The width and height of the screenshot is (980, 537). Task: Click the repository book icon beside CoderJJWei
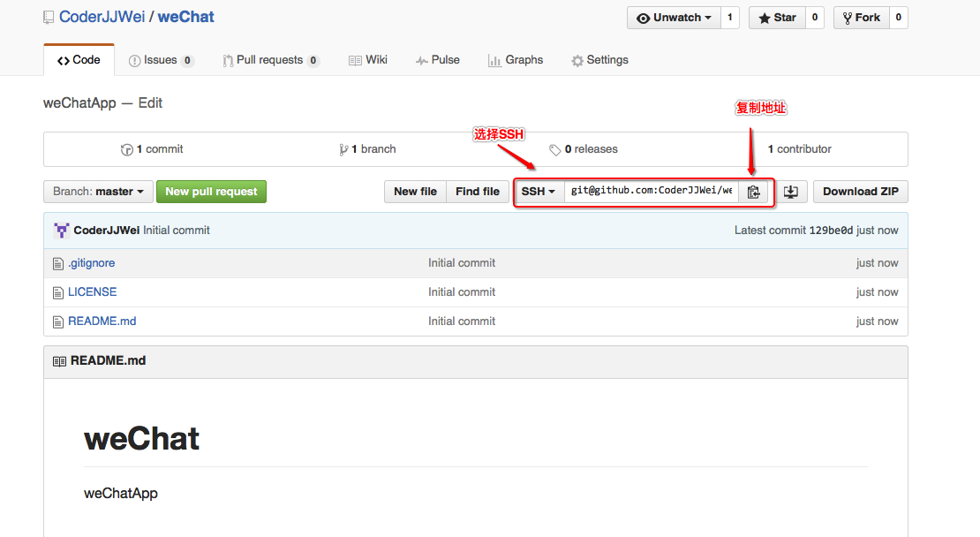click(x=49, y=18)
